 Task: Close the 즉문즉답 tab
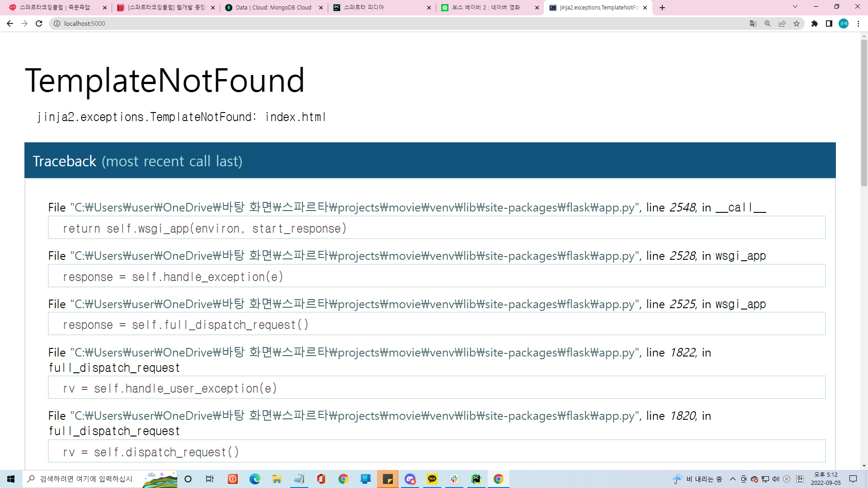pyautogui.click(x=105, y=8)
